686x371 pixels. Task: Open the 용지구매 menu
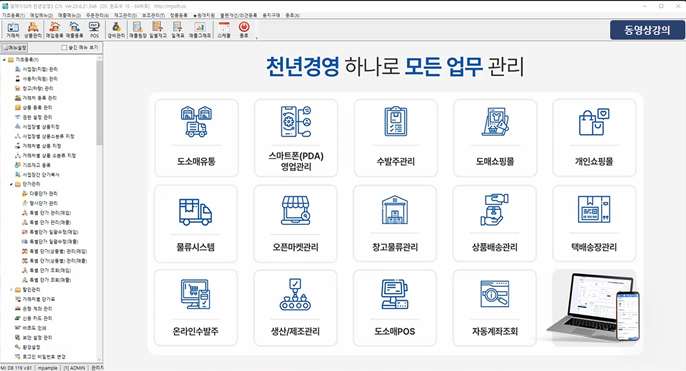click(x=271, y=15)
